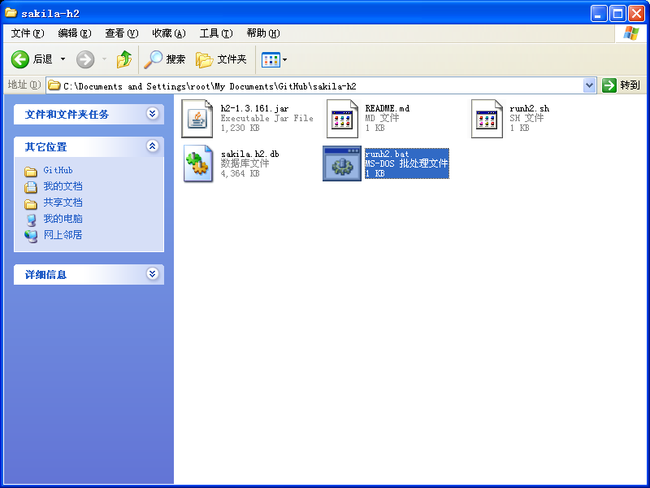Open the 帮助(H) menu

263,33
